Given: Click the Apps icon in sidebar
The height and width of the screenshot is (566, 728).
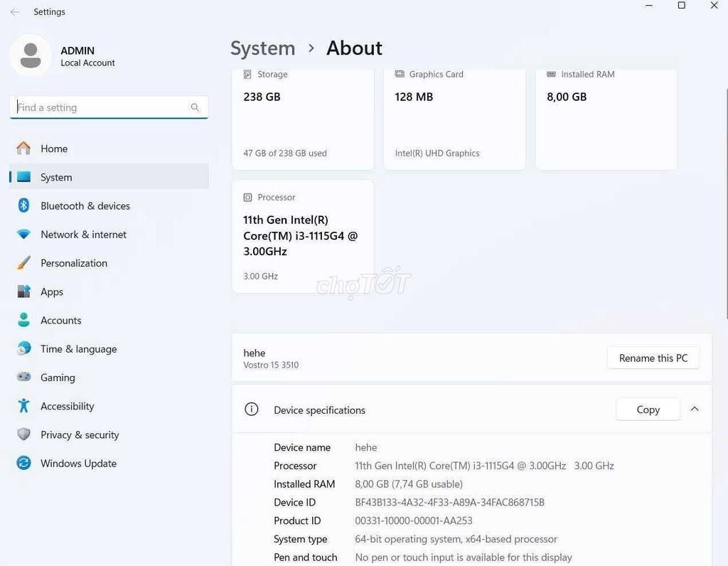Looking at the screenshot, I should [x=23, y=292].
